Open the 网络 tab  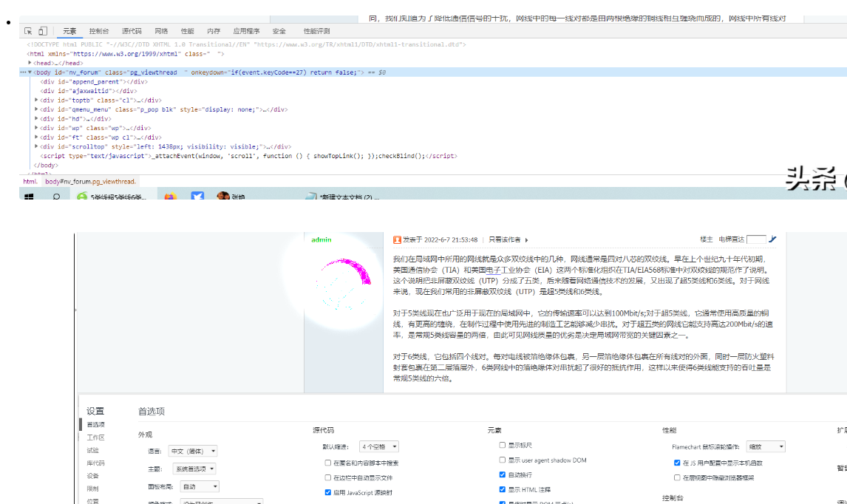click(x=161, y=31)
